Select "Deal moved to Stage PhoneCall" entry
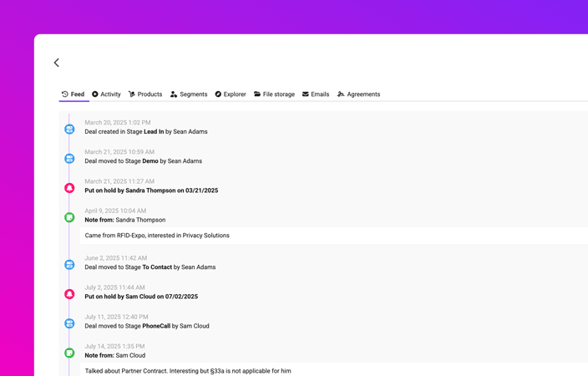This screenshot has height=376, width=588. [147, 326]
